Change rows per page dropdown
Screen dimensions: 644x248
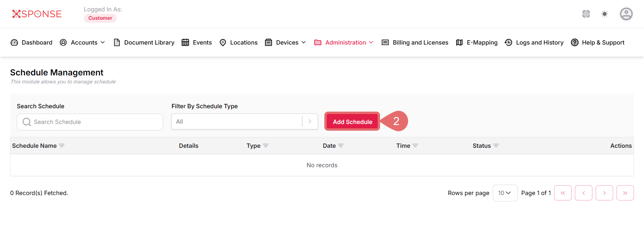click(x=505, y=193)
